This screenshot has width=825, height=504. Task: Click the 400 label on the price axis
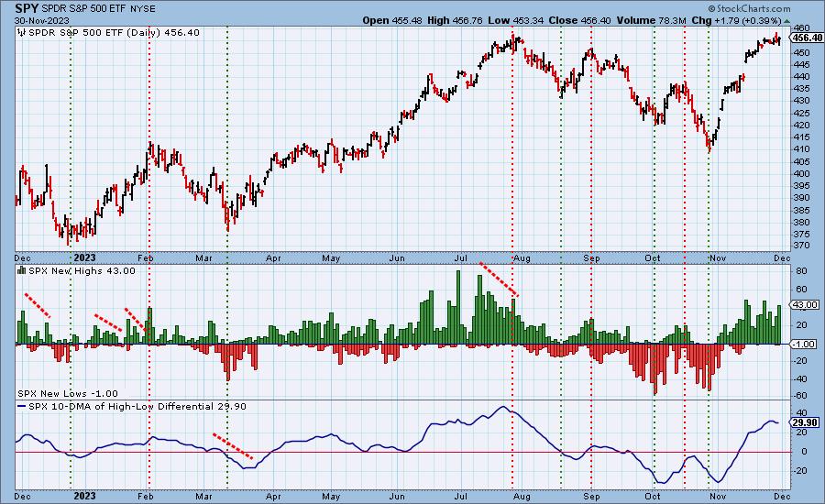[x=802, y=173]
